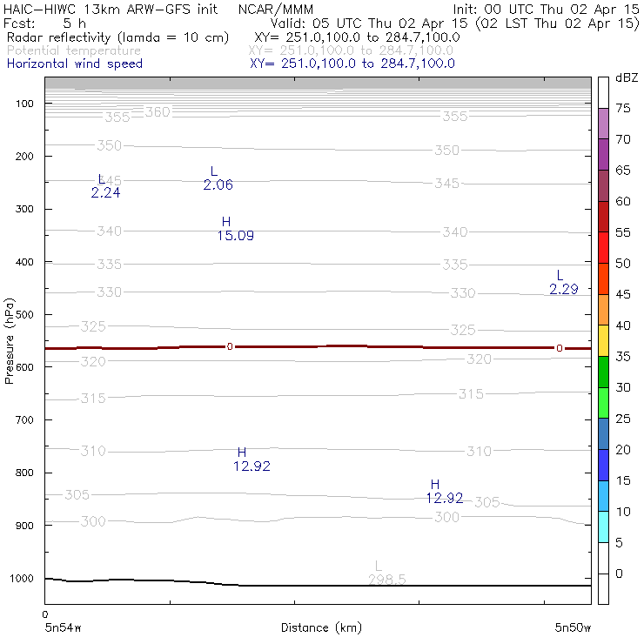Image resolution: width=644 pixels, height=644 pixels.
Task: Select the 'L 2.29' wind speed minimum label
Action: tap(564, 283)
